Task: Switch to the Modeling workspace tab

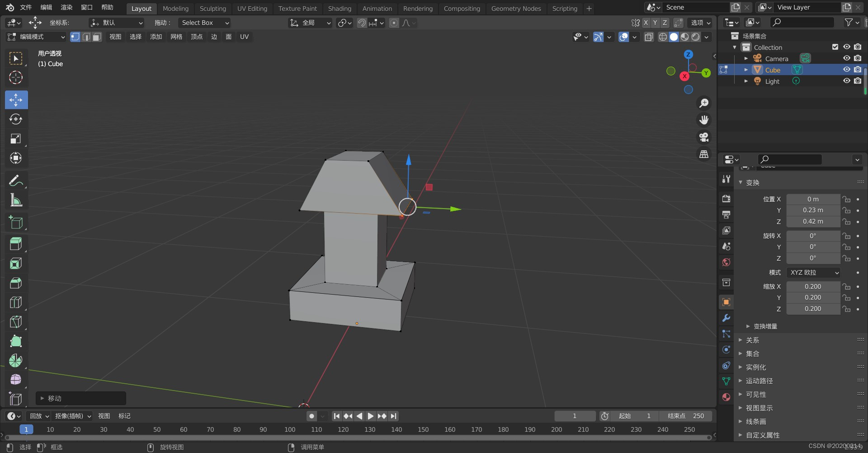Action: (175, 8)
